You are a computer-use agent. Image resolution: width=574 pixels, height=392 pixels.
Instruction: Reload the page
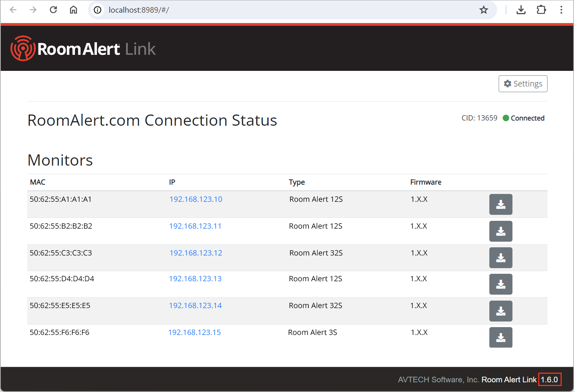click(x=53, y=10)
